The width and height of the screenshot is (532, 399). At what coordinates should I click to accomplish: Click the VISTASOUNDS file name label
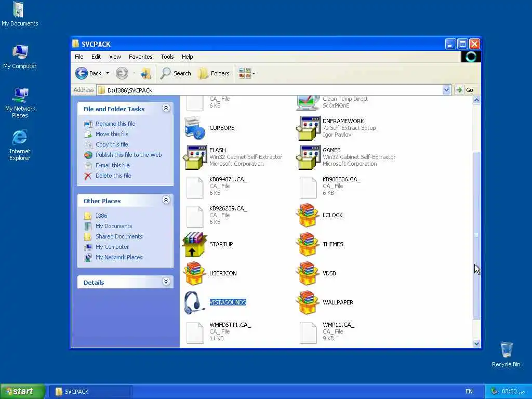coord(228,302)
